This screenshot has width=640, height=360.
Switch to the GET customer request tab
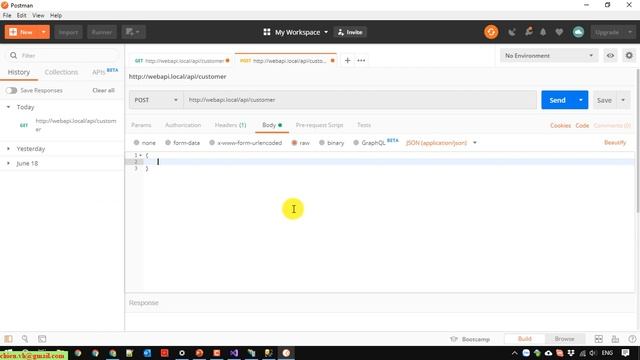coord(181,60)
